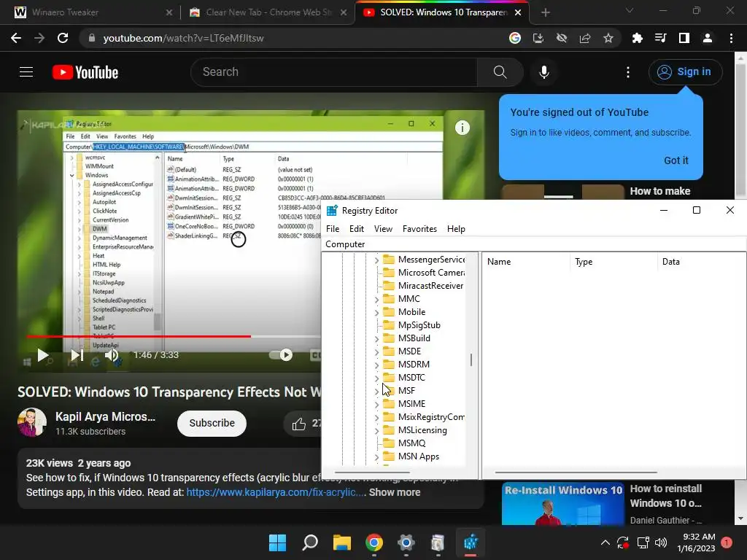
Task: Open kapilarya.com link in description
Action: pyautogui.click(x=276, y=492)
